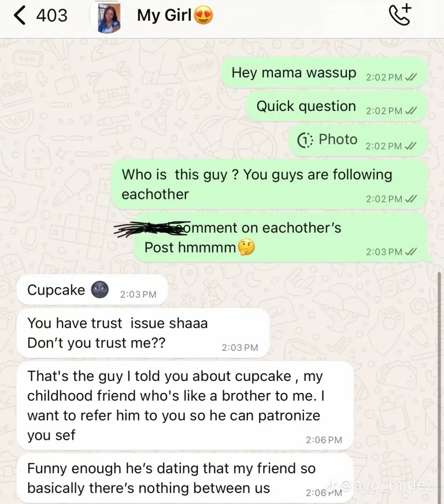
Task: Open My Girl profile picture
Action: click(x=109, y=17)
